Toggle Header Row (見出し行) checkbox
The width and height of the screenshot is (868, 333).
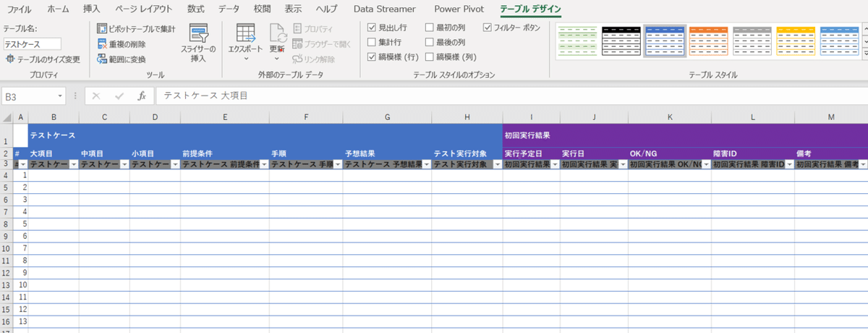tap(372, 28)
